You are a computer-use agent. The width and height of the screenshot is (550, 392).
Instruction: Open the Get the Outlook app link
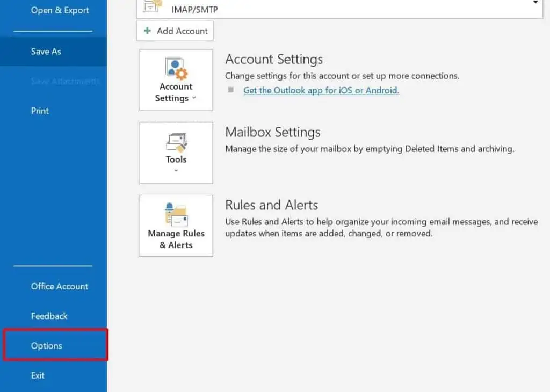click(321, 90)
